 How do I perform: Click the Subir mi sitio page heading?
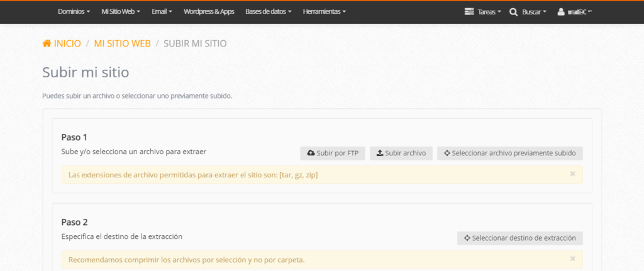86,73
